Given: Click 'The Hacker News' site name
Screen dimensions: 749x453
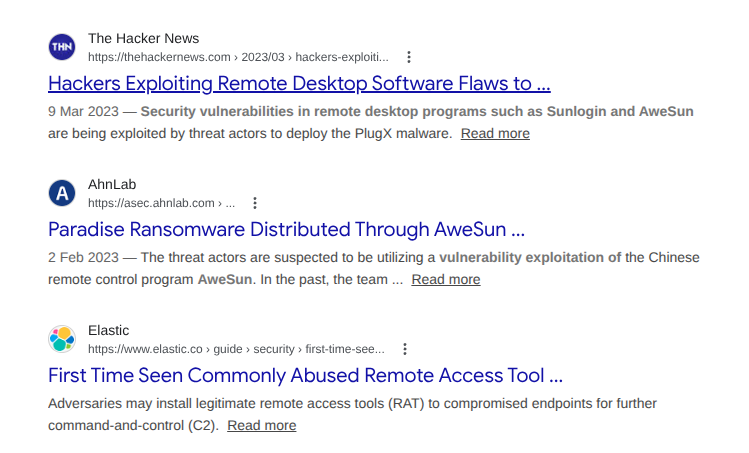Looking at the screenshot, I should click(143, 38).
